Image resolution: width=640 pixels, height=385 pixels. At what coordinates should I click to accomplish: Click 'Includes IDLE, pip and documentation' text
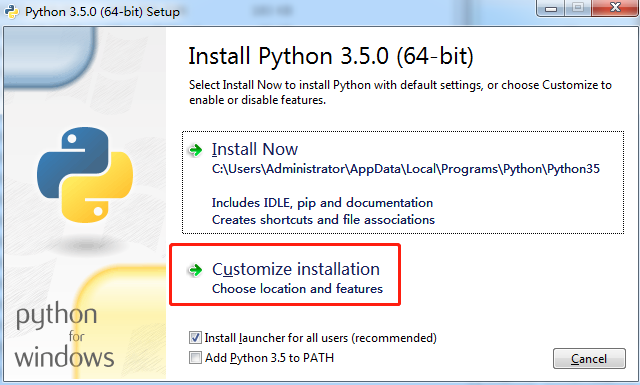coord(322,203)
